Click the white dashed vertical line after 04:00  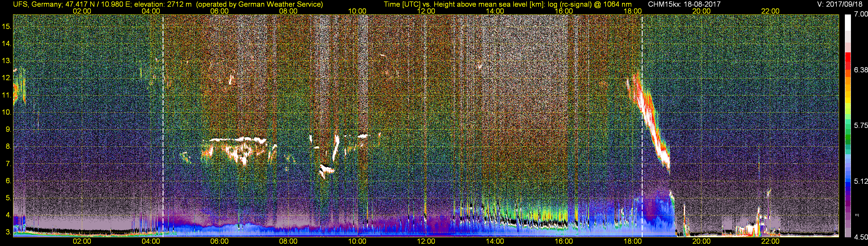[x=163, y=125]
